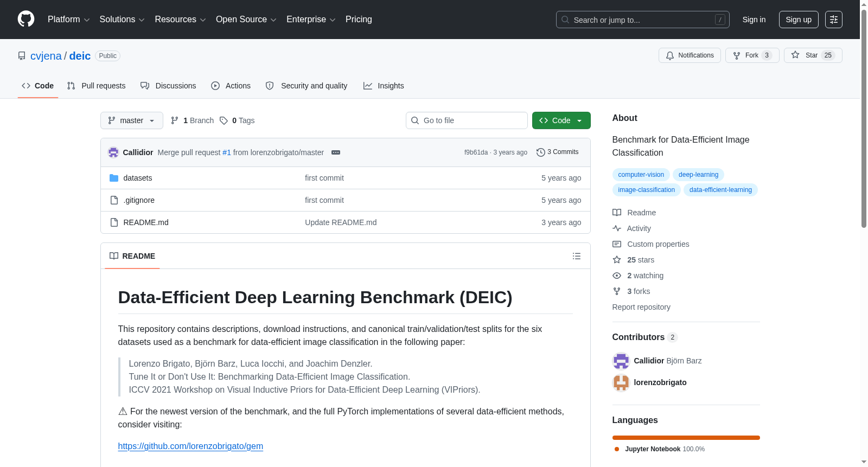Click the Readme book icon in About
Viewport: 868px width, 467px height.
click(617, 213)
